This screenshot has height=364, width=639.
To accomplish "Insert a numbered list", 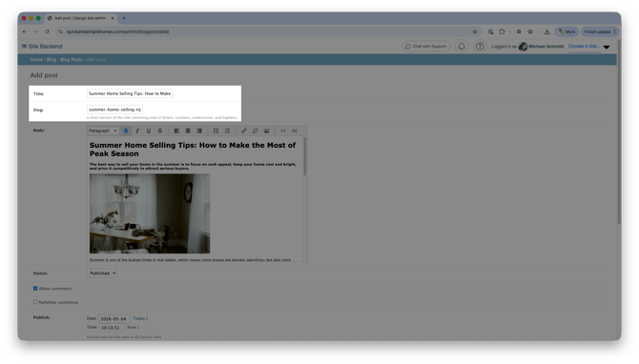I will (x=227, y=131).
